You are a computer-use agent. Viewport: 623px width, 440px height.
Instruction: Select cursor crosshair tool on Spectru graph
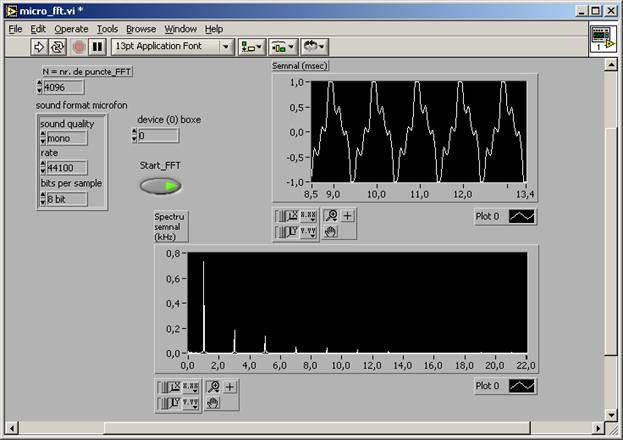click(x=229, y=386)
